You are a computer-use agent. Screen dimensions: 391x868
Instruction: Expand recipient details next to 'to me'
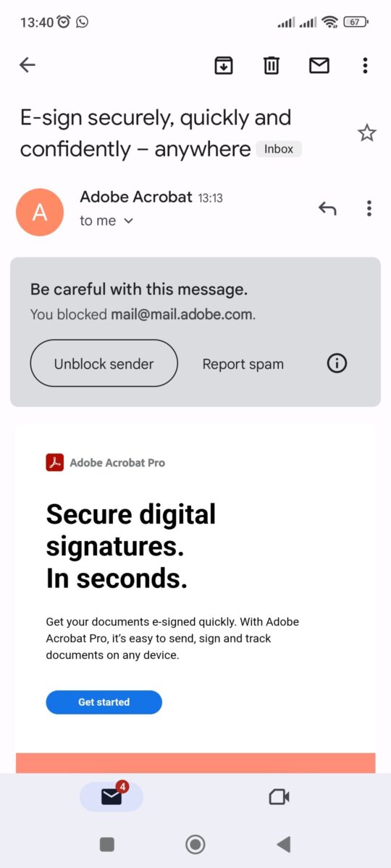click(x=129, y=221)
